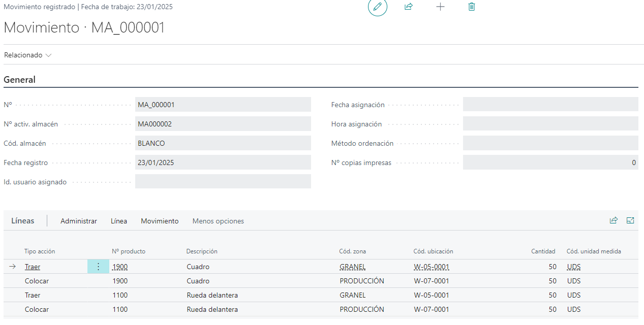This screenshot has width=644, height=325.
Task: Open the three-dot menu on first row
Action: (x=98, y=267)
